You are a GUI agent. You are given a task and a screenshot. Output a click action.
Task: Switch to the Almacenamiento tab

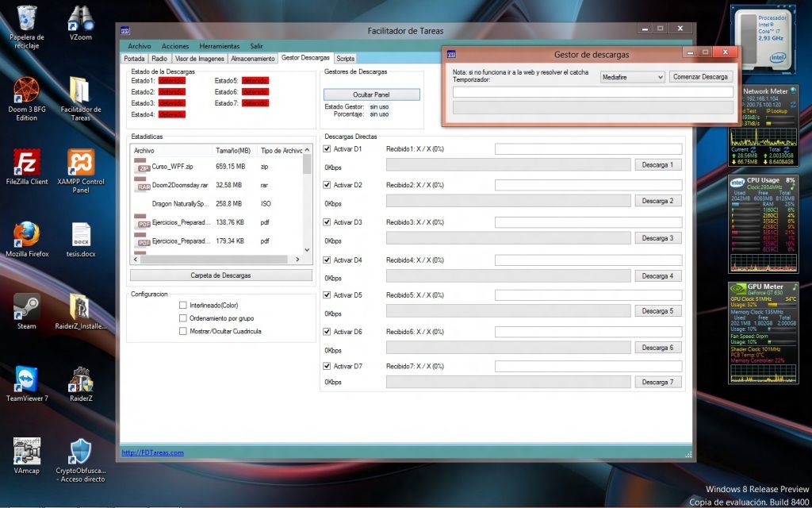(x=253, y=59)
